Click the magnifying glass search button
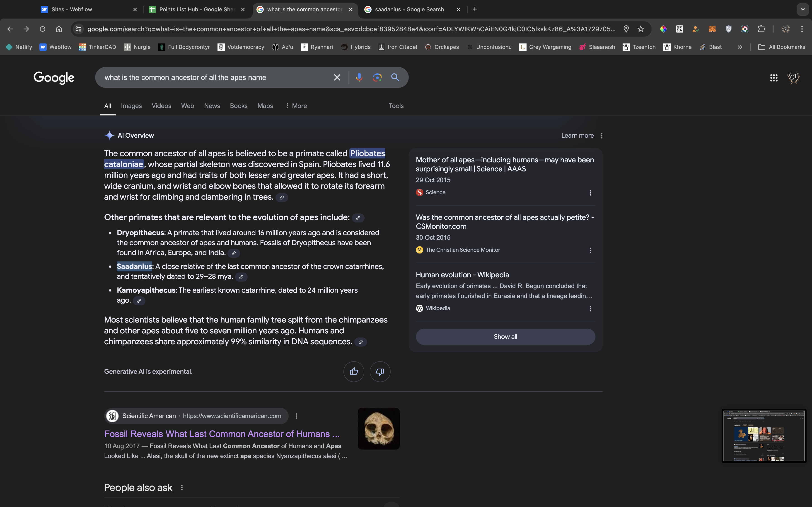 click(x=395, y=77)
